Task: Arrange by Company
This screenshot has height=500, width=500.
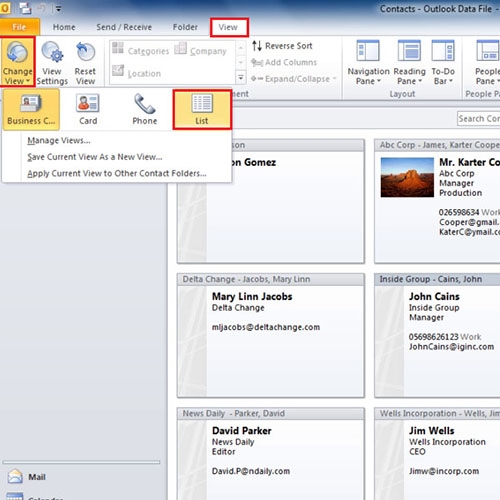Action: (x=201, y=50)
